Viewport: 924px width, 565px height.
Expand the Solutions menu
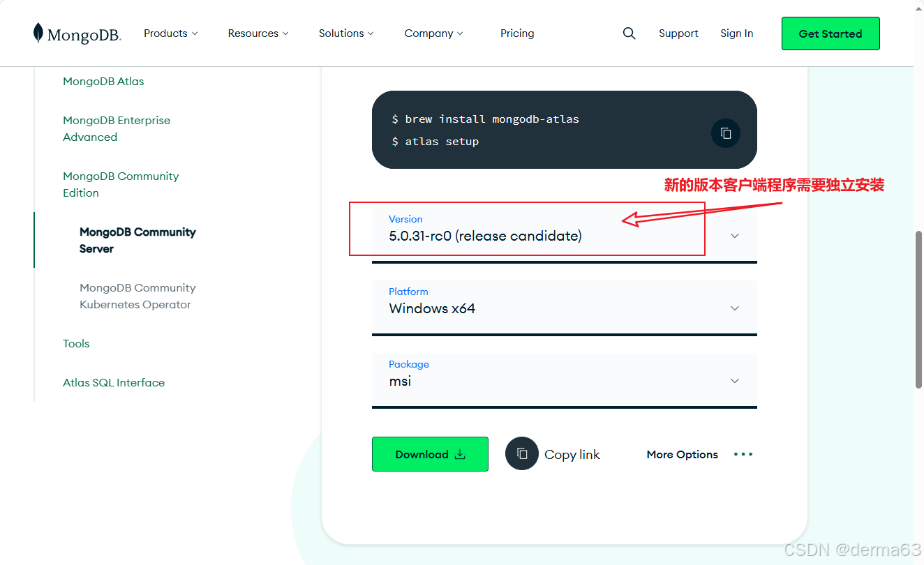point(346,33)
